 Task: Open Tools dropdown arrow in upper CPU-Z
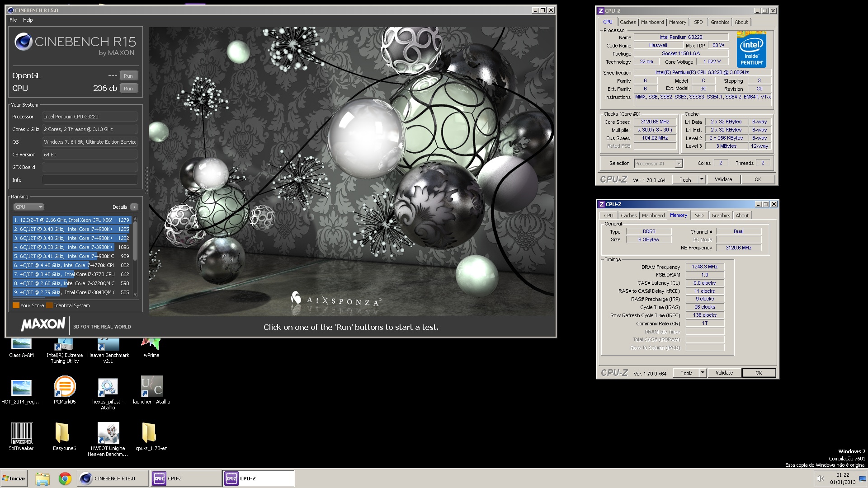coord(702,179)
